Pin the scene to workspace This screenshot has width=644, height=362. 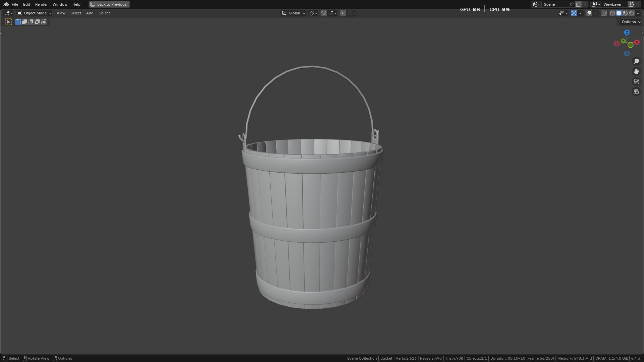pyautogui.click(x=571, y=4)
